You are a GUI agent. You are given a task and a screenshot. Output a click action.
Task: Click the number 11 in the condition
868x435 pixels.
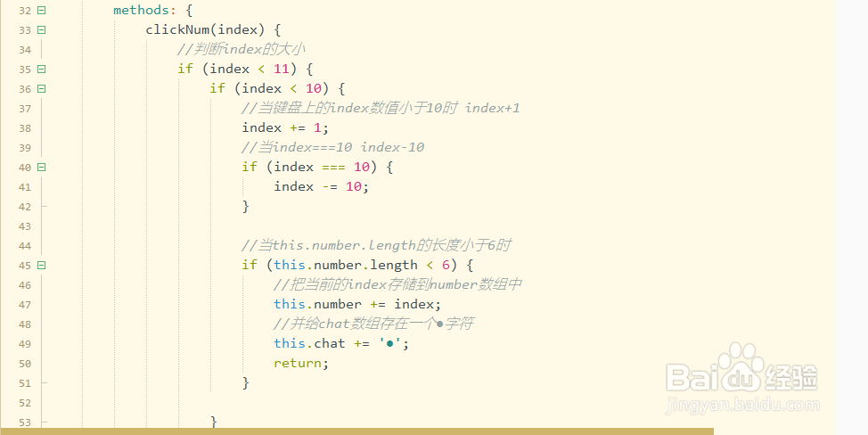(x=282, y=70)
